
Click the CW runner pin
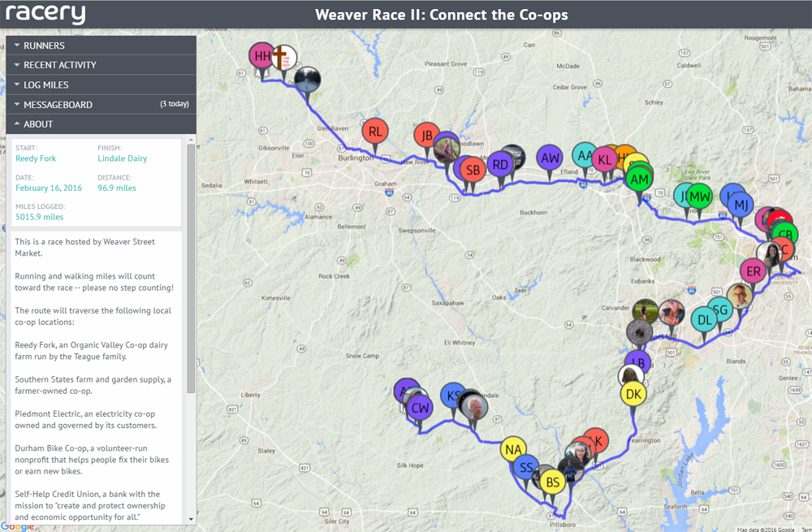[420, 408]
